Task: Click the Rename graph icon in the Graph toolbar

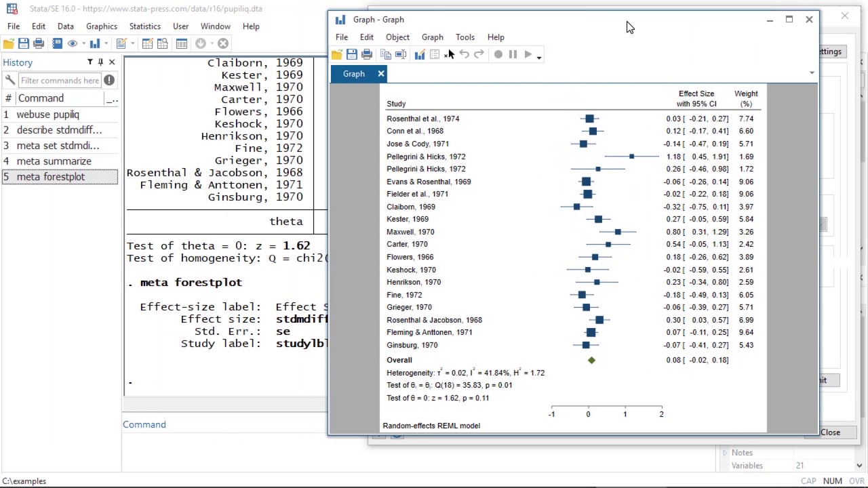Action: [x=401, y=55]
